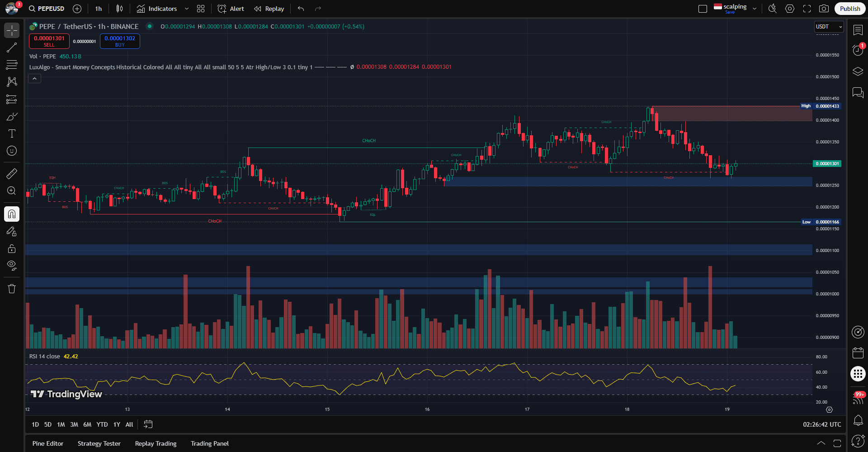Viewport: 868px width, 452px height.
Task: Open the object tree layers icon
Action: (858, 71)
